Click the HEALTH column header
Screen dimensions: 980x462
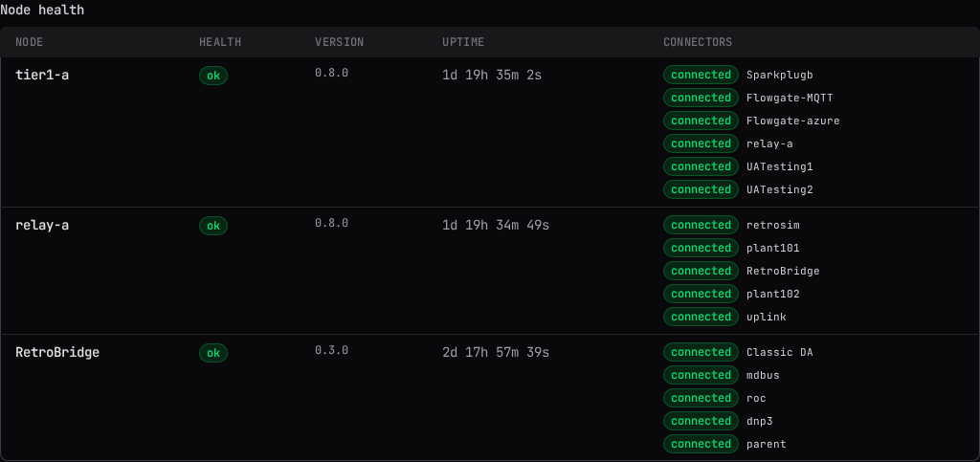(x=220, y=42)
